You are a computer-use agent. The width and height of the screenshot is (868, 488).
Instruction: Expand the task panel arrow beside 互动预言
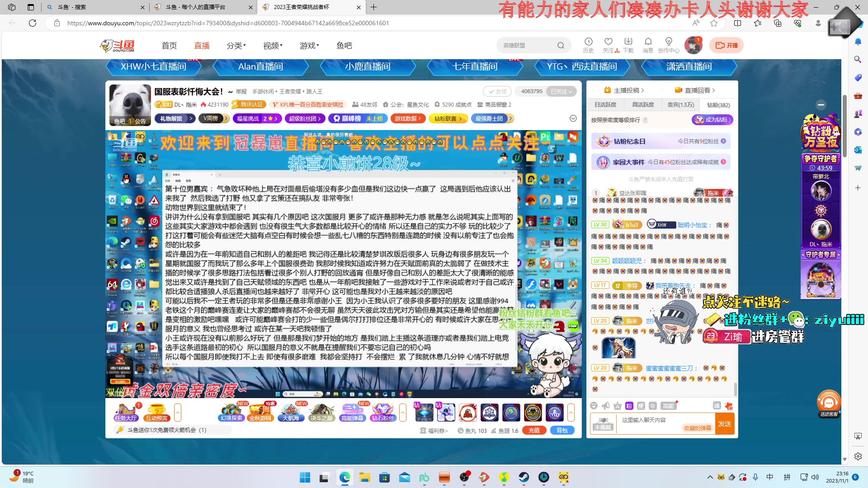[x=178, y=412]
